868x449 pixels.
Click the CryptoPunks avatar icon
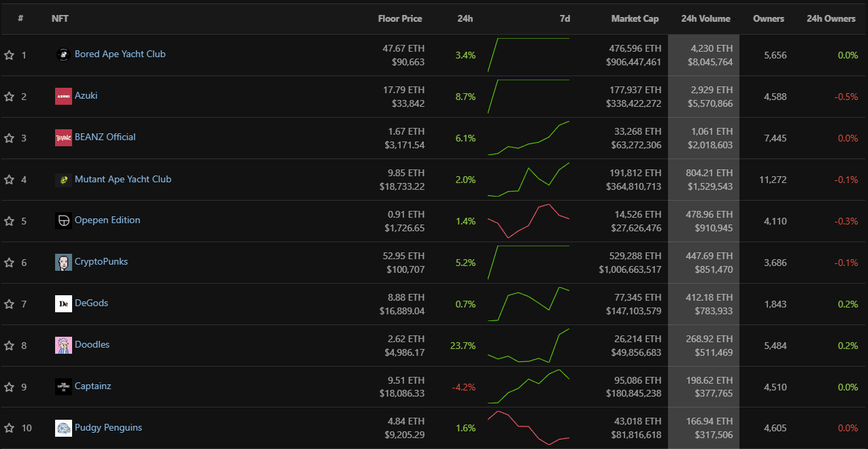coord(63,263)
